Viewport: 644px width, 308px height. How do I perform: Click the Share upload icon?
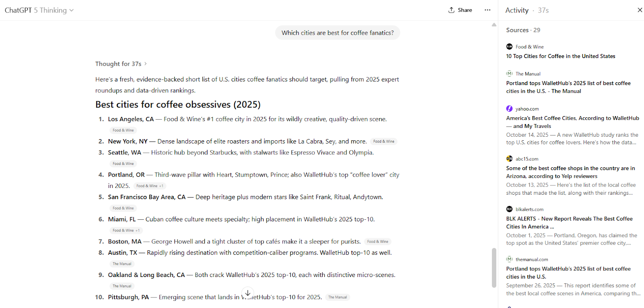[451, 10]
